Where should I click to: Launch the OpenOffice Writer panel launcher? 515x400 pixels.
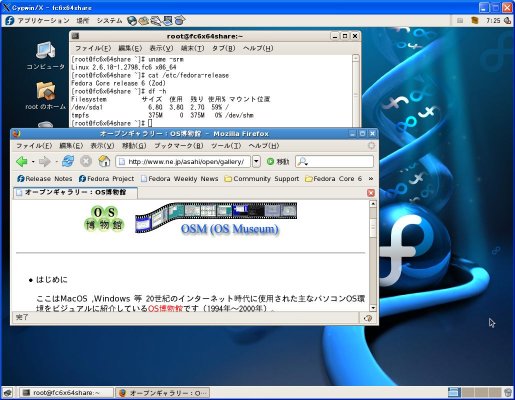coord(155,21)
